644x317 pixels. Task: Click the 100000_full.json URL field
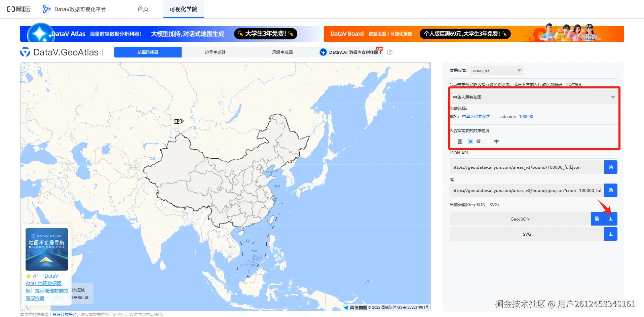click(527, 167)
